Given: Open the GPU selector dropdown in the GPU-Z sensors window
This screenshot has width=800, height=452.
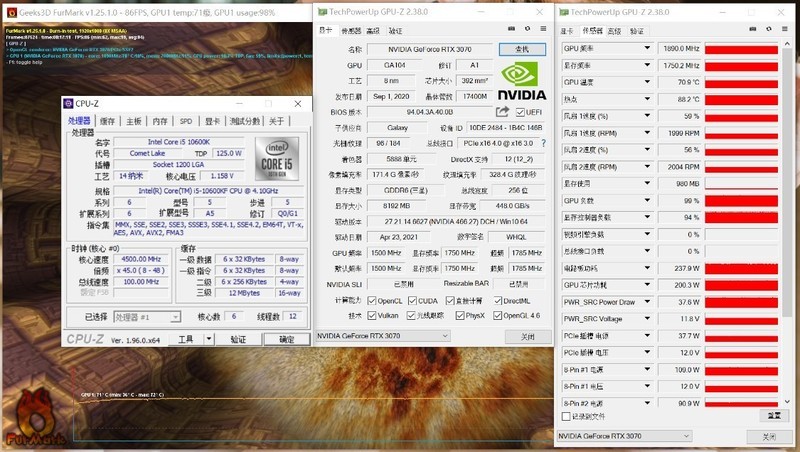Looking at the screenshot, I should point(624,436).
